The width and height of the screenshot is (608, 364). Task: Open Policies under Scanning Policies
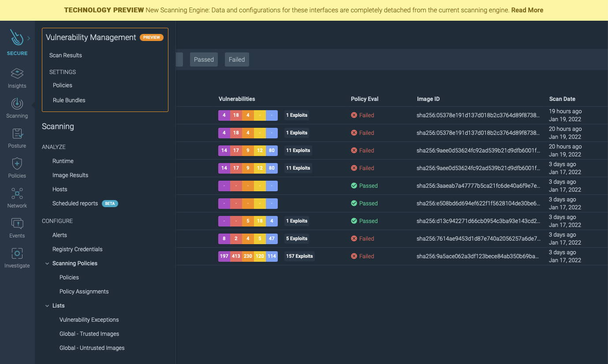(x=69, y=277)
